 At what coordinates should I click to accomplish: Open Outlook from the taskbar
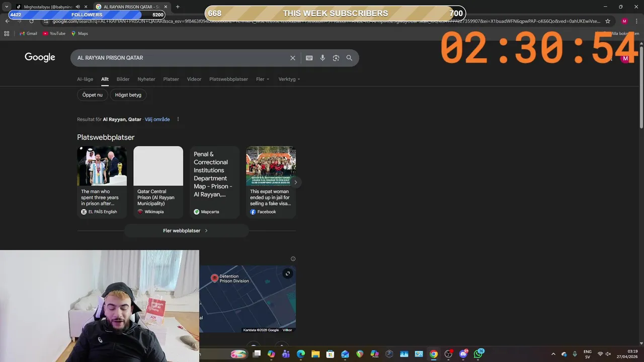[345, 354]
